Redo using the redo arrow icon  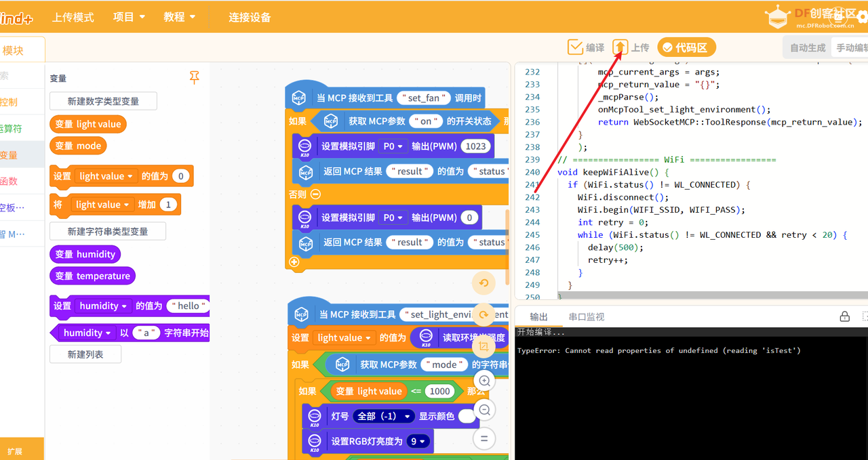[484, 314]
